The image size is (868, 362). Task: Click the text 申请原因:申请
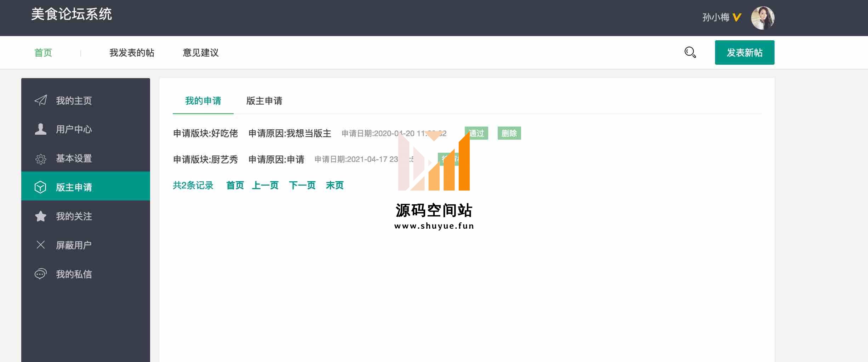click(x=276, y=159)
